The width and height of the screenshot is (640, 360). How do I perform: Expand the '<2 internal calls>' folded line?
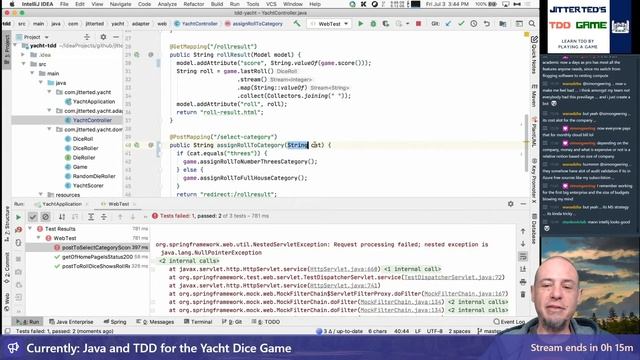point(189,261)
